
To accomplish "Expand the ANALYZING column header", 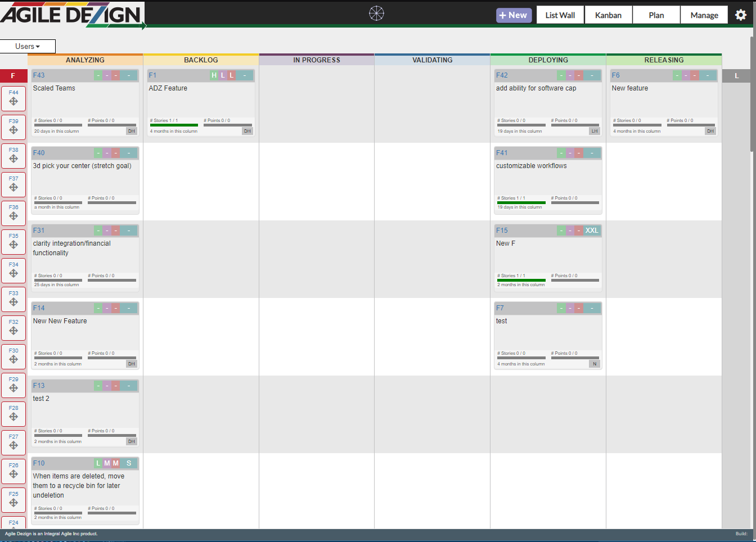I will 85,60.
